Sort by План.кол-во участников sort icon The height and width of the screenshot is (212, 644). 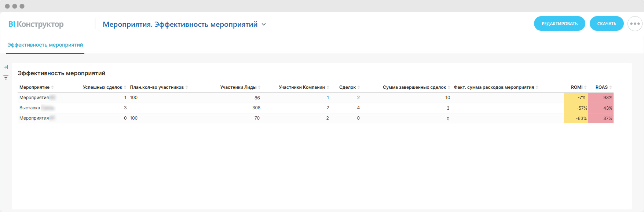(187, 87)
